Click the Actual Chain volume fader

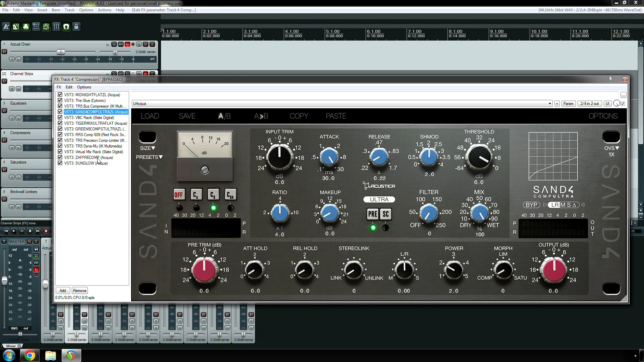pyautogui.click(x=61, y=52)
